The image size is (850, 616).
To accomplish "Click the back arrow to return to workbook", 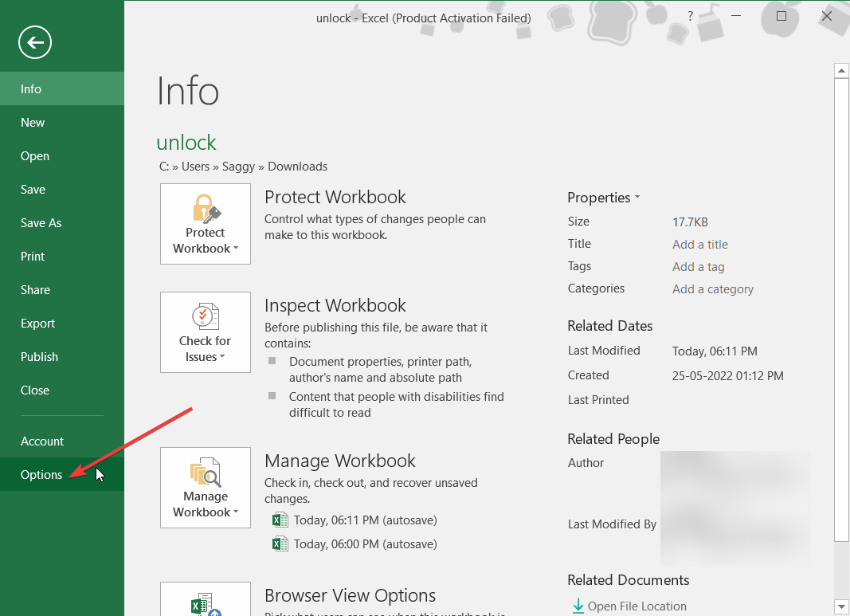I will coord(35,42).
